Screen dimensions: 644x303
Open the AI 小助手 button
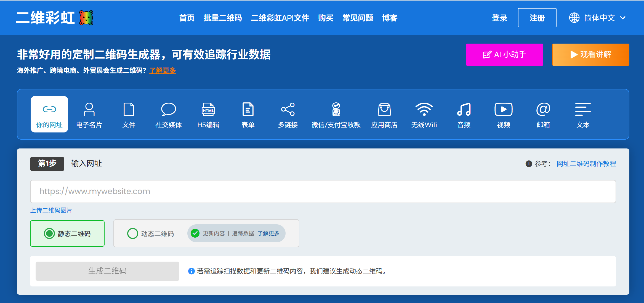click(504, 54)
